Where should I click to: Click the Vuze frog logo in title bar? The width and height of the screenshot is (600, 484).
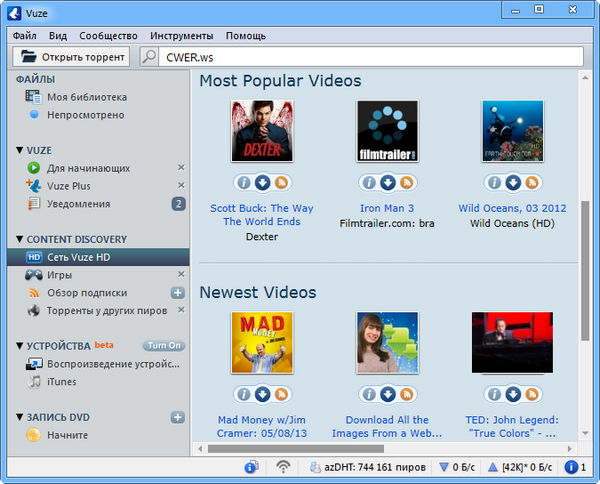click(14, 13)
